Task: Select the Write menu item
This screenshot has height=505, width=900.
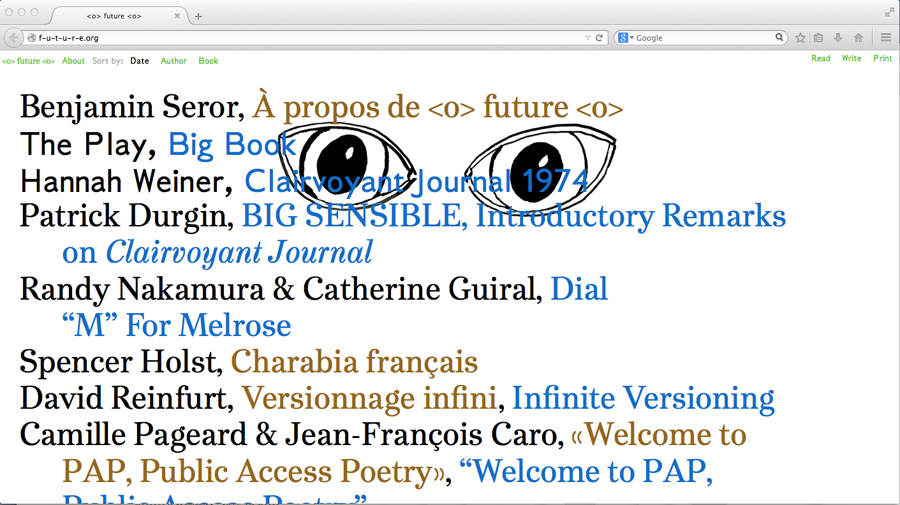Action: click(x=851, y=59)
